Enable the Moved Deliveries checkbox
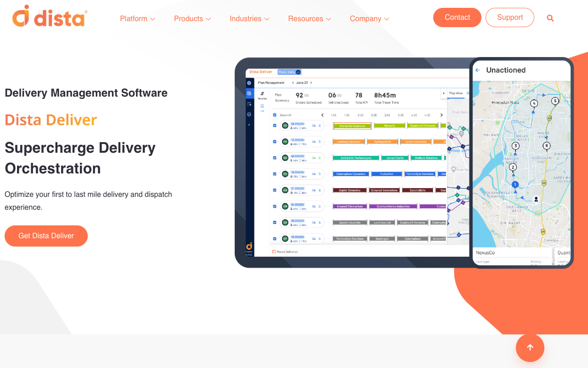588x368 pixels. coord(274,252)
